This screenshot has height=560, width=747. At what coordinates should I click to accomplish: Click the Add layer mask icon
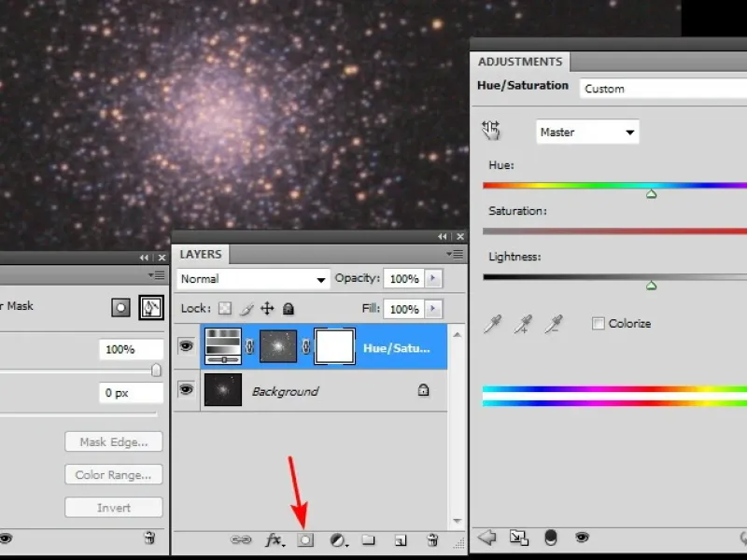(304, 539)
